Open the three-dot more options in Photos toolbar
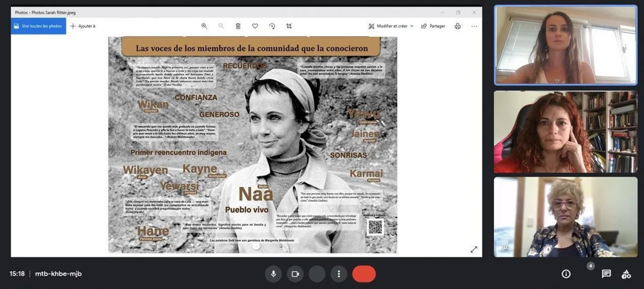This screenshot has width=644, height=289. [x=474, y=26]
